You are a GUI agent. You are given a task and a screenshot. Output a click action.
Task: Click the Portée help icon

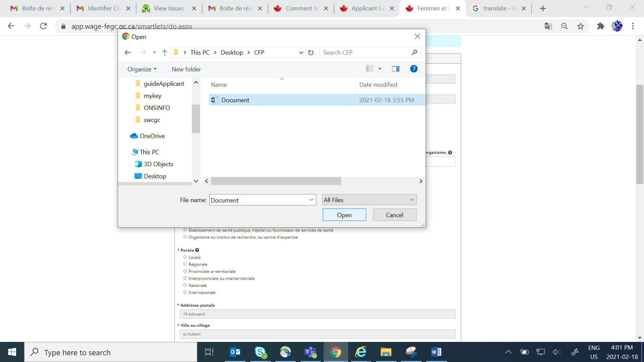pyautogui.click(x=197, y=250)
